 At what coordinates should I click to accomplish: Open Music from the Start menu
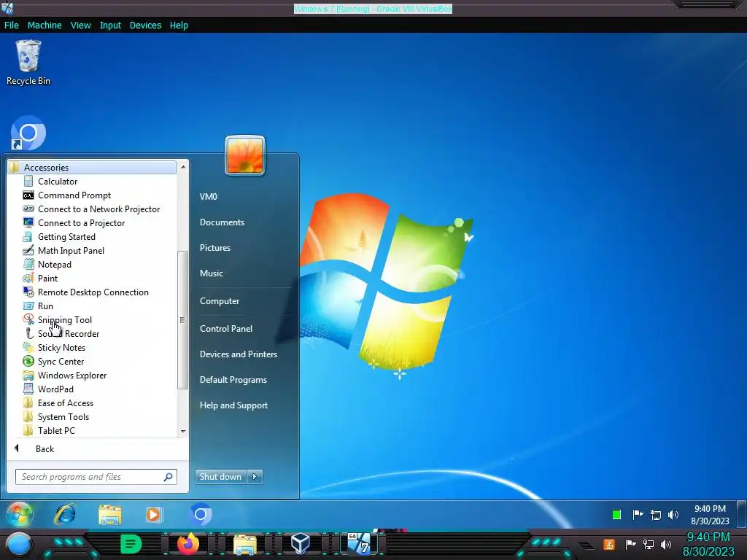[211, 273]
